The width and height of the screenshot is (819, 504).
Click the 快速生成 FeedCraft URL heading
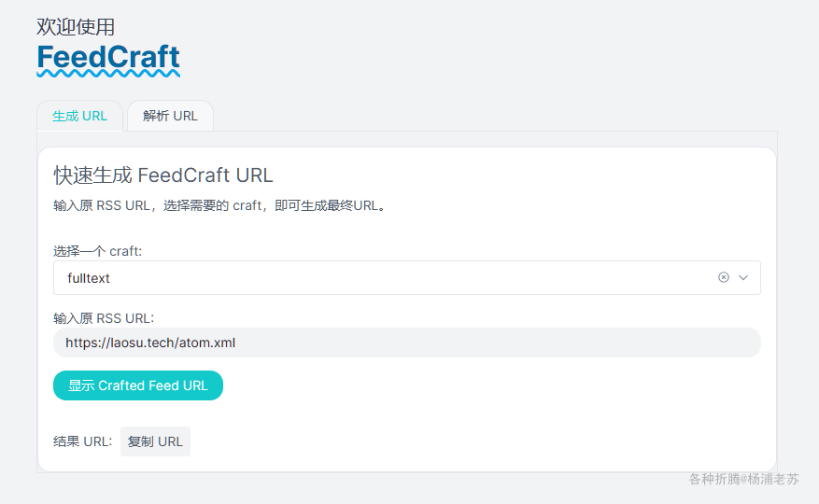163,175
